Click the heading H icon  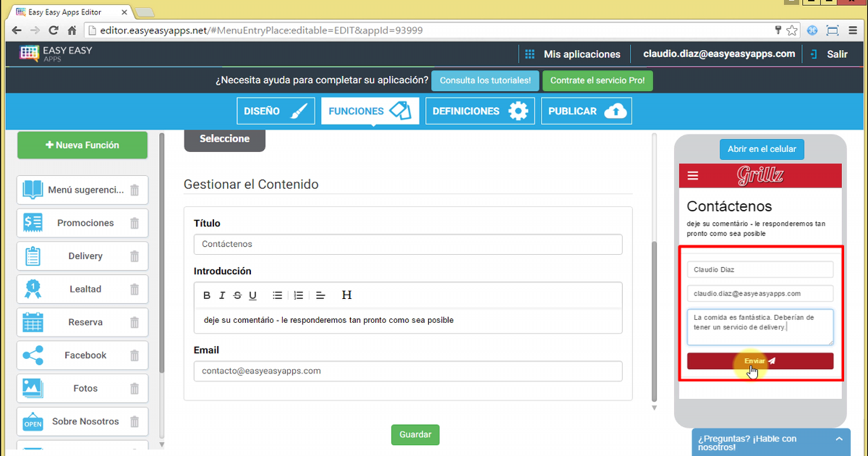click(346, 295)
